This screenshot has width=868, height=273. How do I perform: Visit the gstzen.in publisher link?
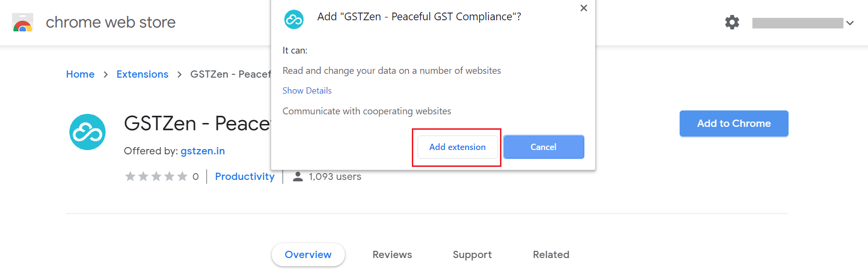pos(203,151)
